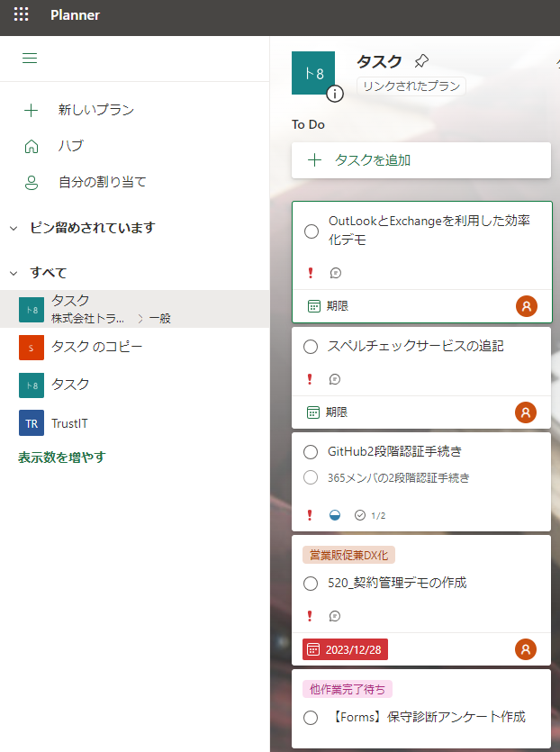Expand list with 表示数を増やす

coord(61,458)
